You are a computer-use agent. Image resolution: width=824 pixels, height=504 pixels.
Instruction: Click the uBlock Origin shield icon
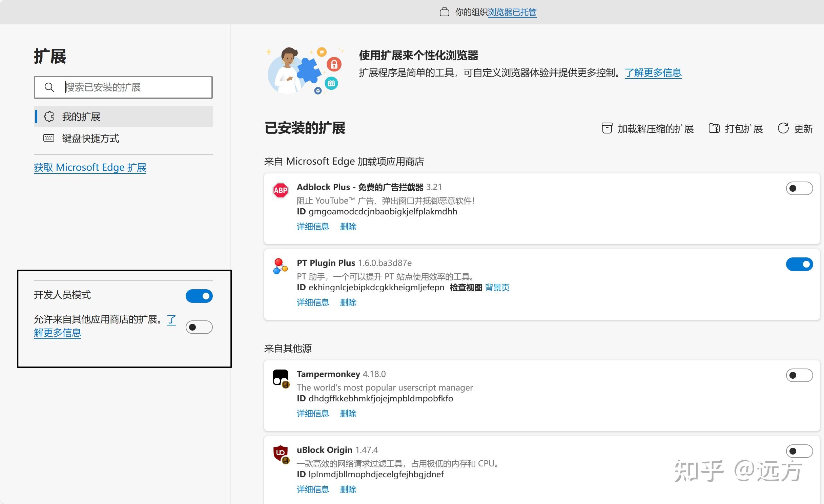pyautogui.click(x=280, y=453)
